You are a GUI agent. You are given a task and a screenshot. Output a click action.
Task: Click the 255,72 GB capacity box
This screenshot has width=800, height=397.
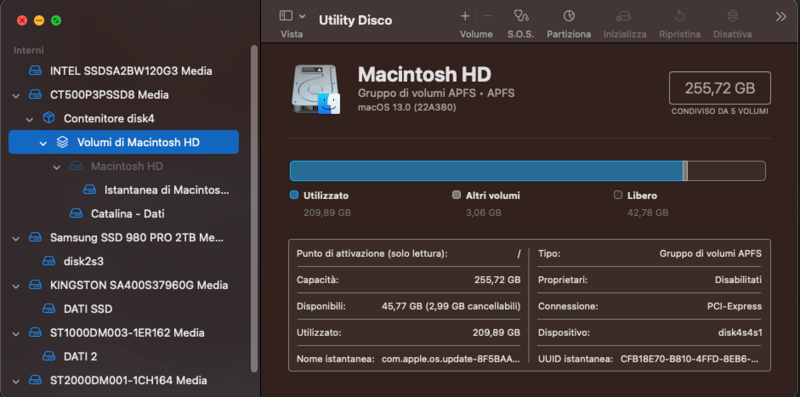719,88
